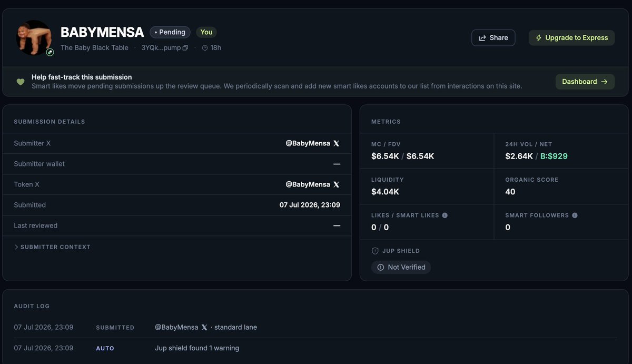The width and height of the screenshot is (632, 364).
Task: Open @BabyMensa link in Submitter X row
Action: (308, 143)
